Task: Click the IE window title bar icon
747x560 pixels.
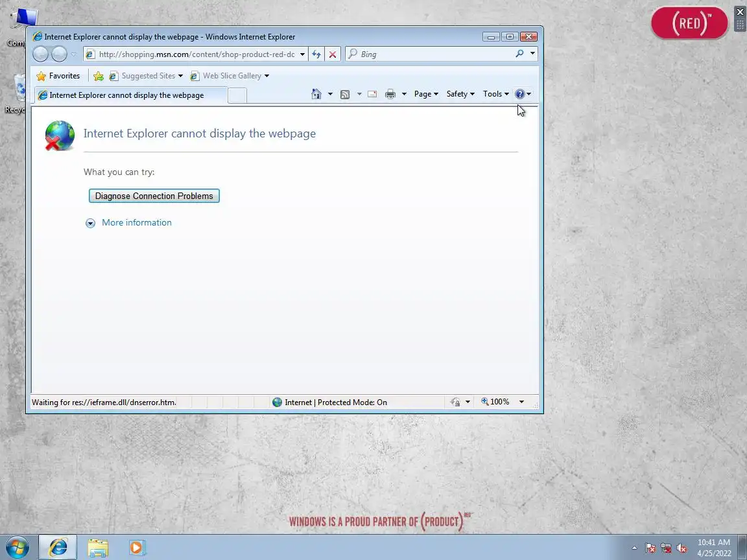Action: [x=37, y=37]
